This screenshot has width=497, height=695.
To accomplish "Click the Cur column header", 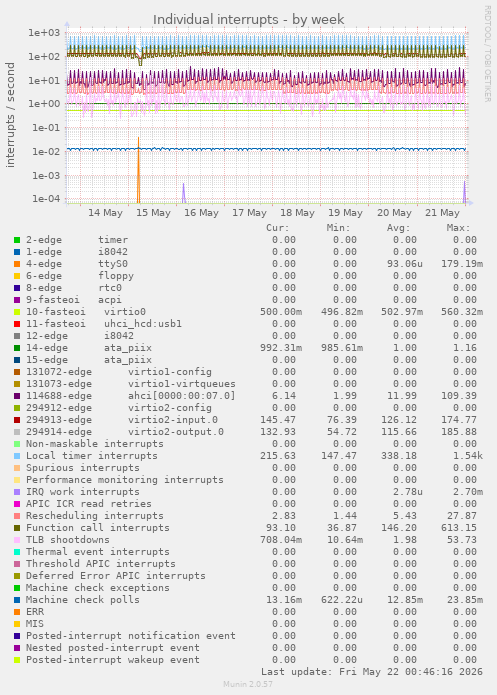I will pos(278,228).
